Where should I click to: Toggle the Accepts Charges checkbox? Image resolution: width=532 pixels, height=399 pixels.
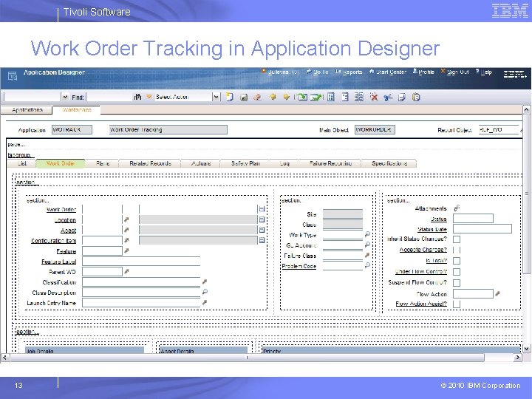457,250
